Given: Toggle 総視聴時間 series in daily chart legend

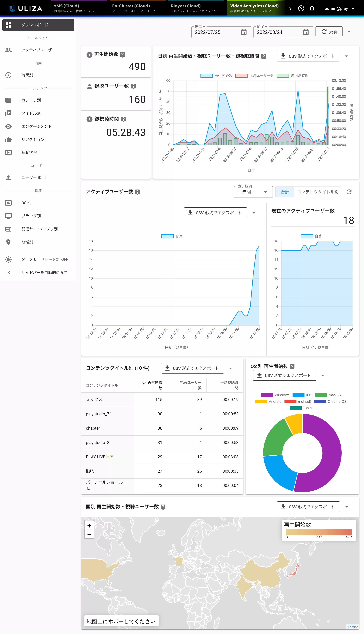Looking at the screenshot, I should point(293,76).
